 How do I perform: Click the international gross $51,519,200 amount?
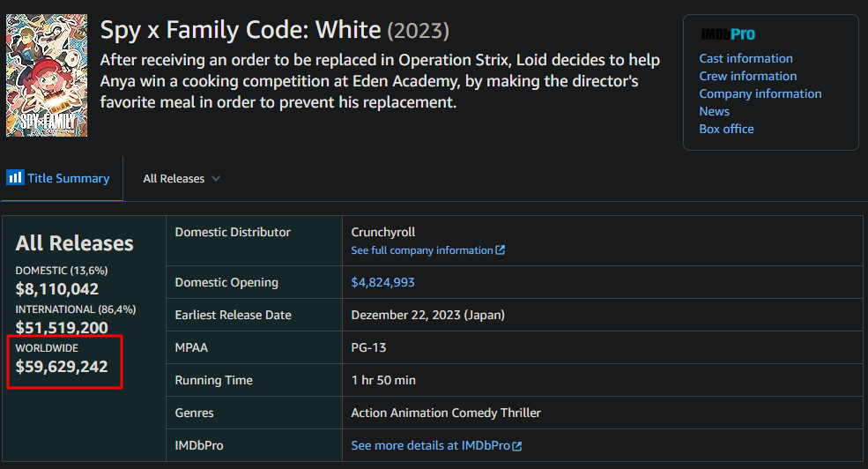[x=62, y=327]
